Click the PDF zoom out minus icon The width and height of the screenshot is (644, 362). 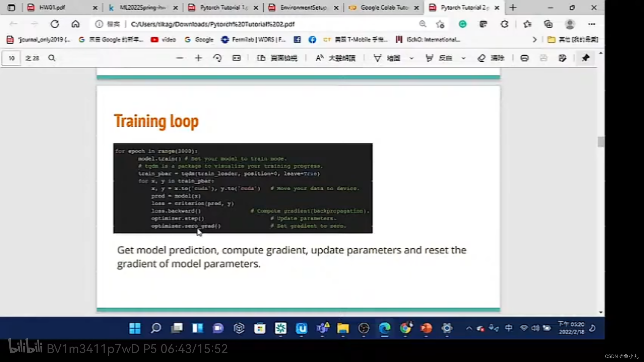click(180, 58)
